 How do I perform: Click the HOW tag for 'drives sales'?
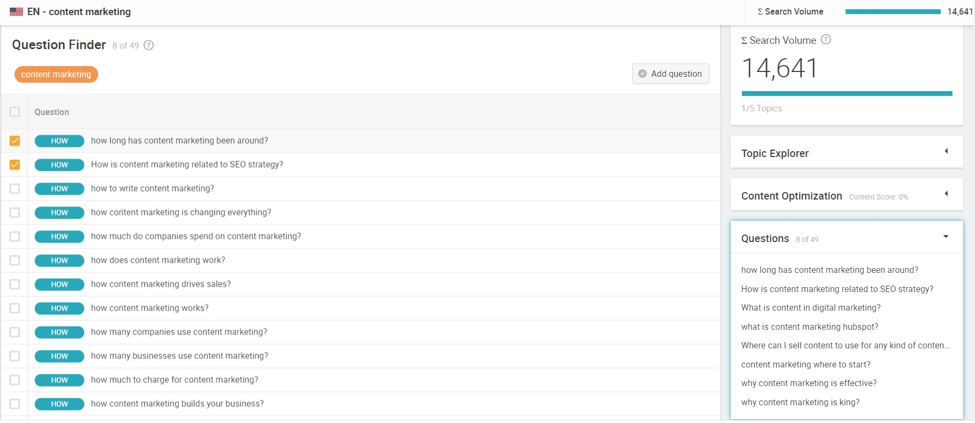[59, 284]
